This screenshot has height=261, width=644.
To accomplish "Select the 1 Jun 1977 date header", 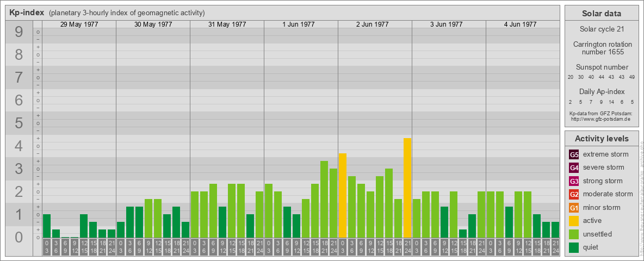I will tap(299, 24).
